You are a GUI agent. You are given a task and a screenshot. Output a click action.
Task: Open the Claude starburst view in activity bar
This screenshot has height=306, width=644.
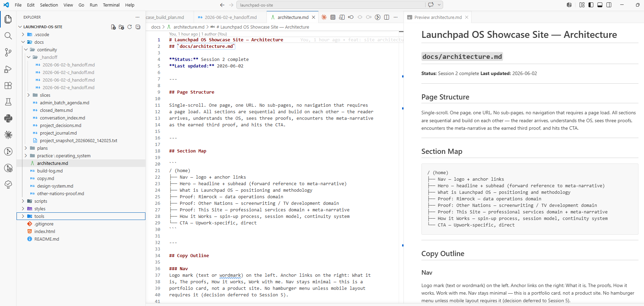click(8, 135)
